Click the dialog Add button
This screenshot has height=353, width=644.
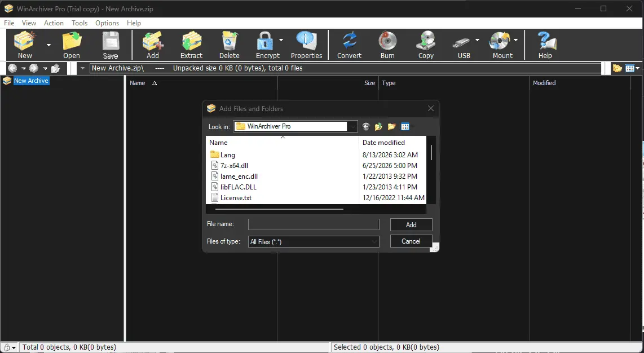point(411,224)
